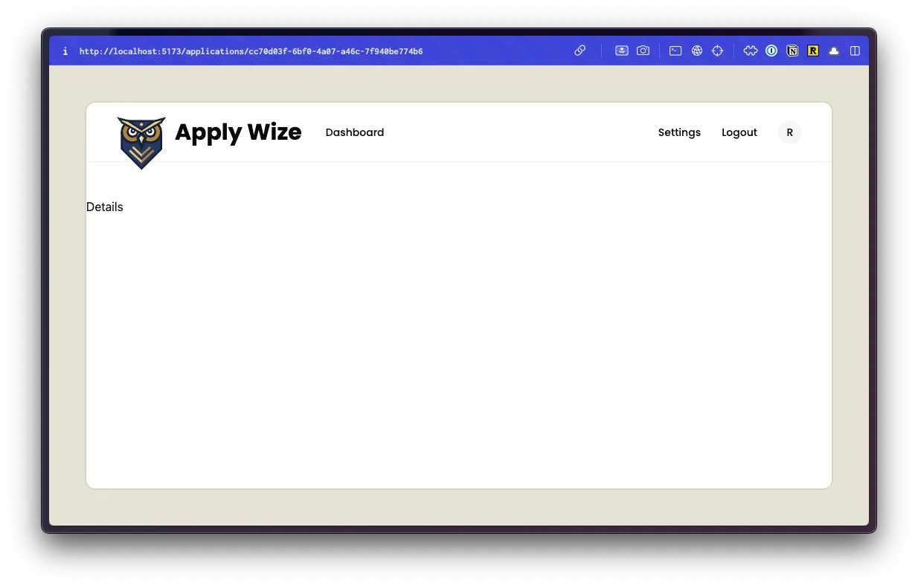Click the cloud extension icon
918x588 pixels.
834,51
